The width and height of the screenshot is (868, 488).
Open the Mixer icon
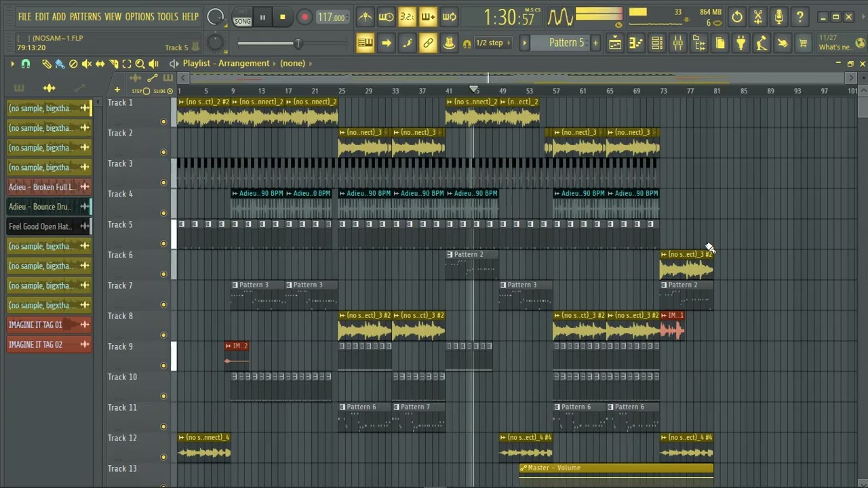(x=678, y=43)
